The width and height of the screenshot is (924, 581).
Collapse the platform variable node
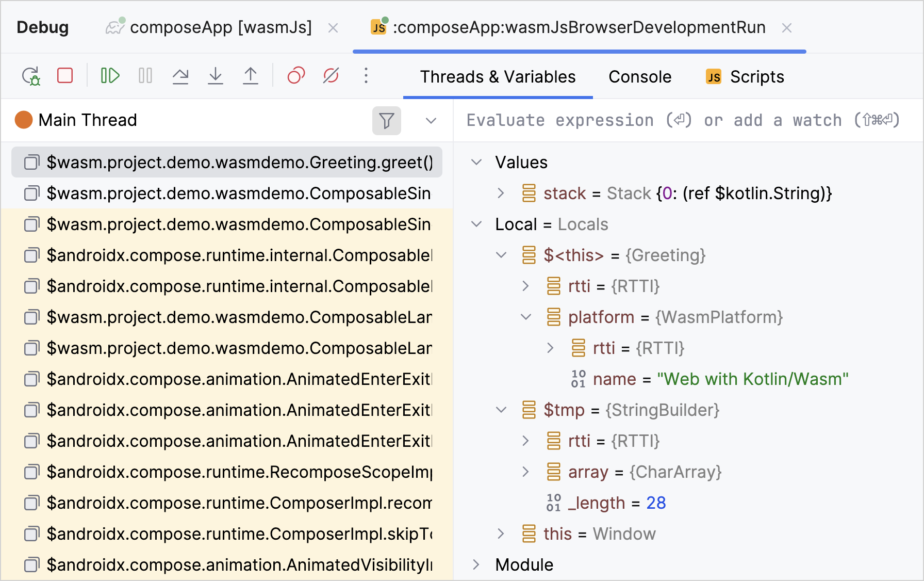(525, 317)
